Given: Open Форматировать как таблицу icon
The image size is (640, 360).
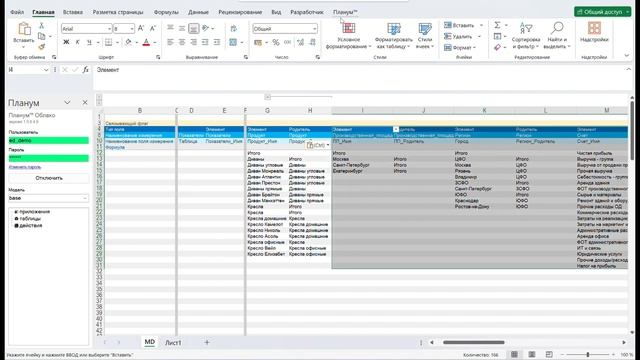Looking at the screenshot, I should click(394, 28).
